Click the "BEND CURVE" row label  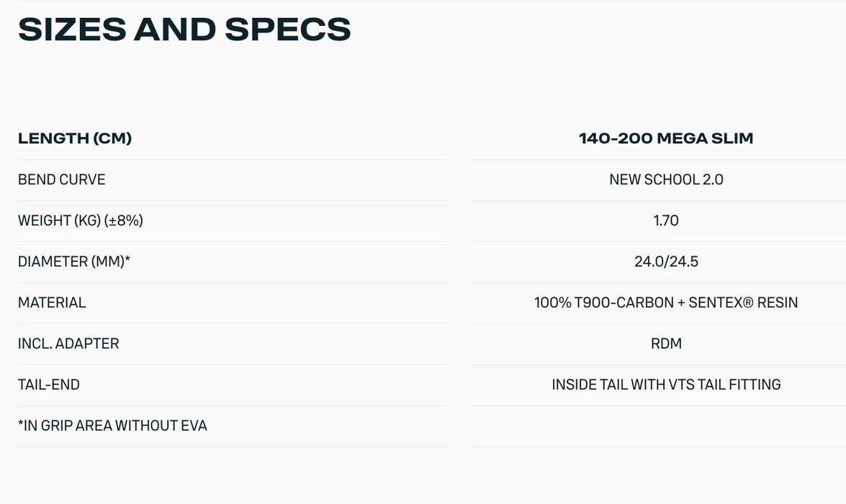[x=61, y=179]
